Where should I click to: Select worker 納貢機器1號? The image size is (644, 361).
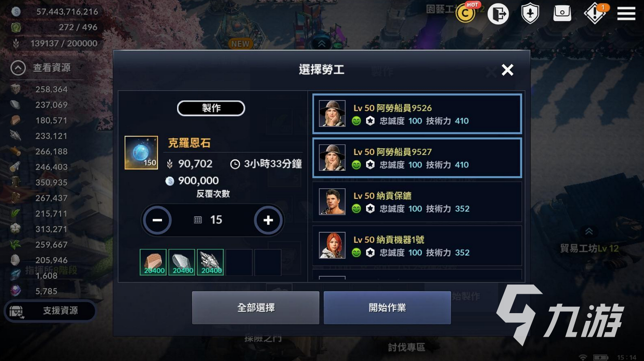417,246
